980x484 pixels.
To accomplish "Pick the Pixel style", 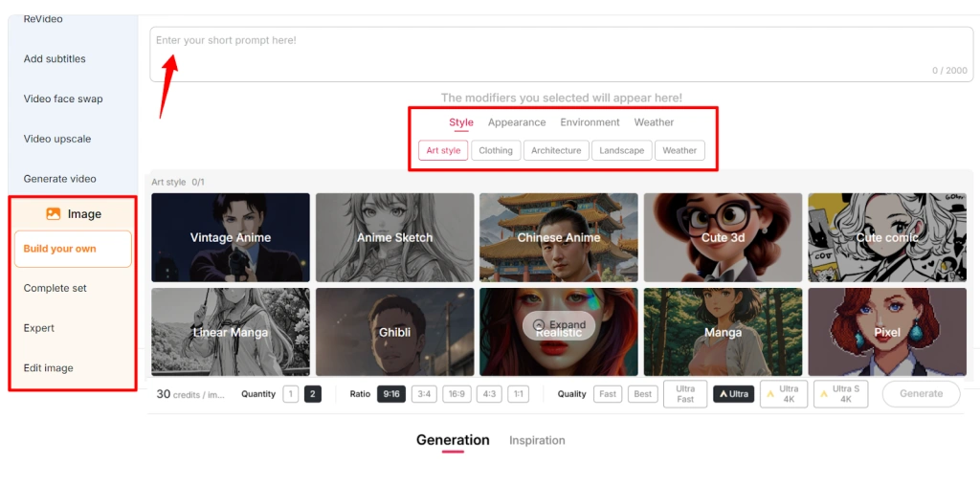I will 887,332.
